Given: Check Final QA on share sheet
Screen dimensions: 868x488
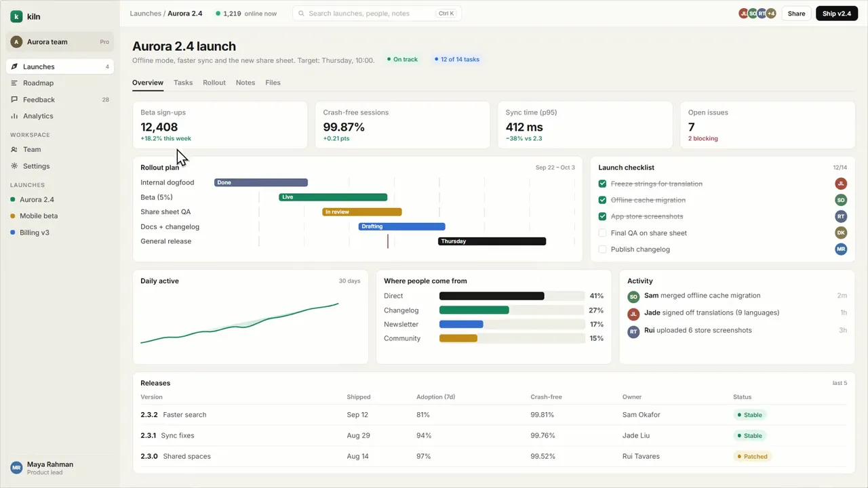Looking at the screenshot, I should tap(602, 232).
